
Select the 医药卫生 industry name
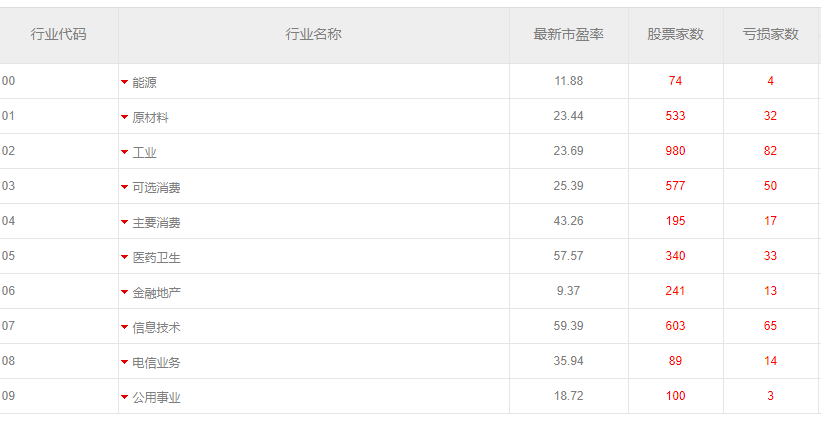coord(156,257)
